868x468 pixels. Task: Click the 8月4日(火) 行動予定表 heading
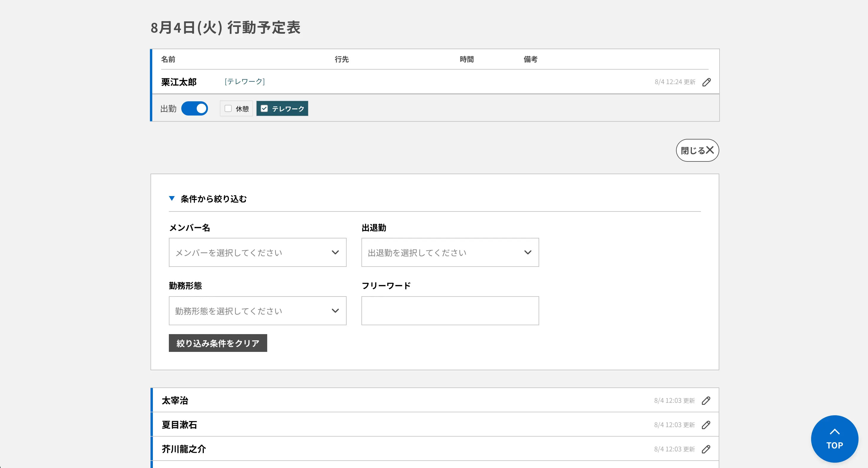225,28
